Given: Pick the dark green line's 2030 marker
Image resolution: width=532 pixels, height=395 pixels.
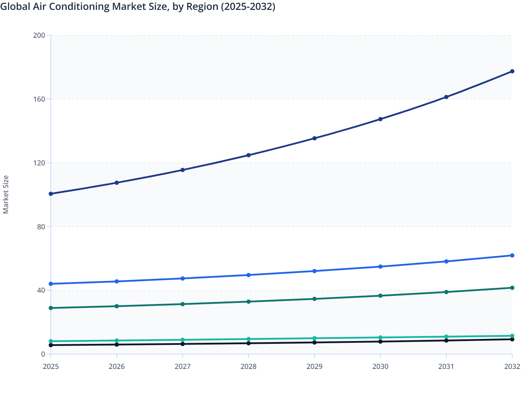Looking at the screenshot, I should point(380,296).
